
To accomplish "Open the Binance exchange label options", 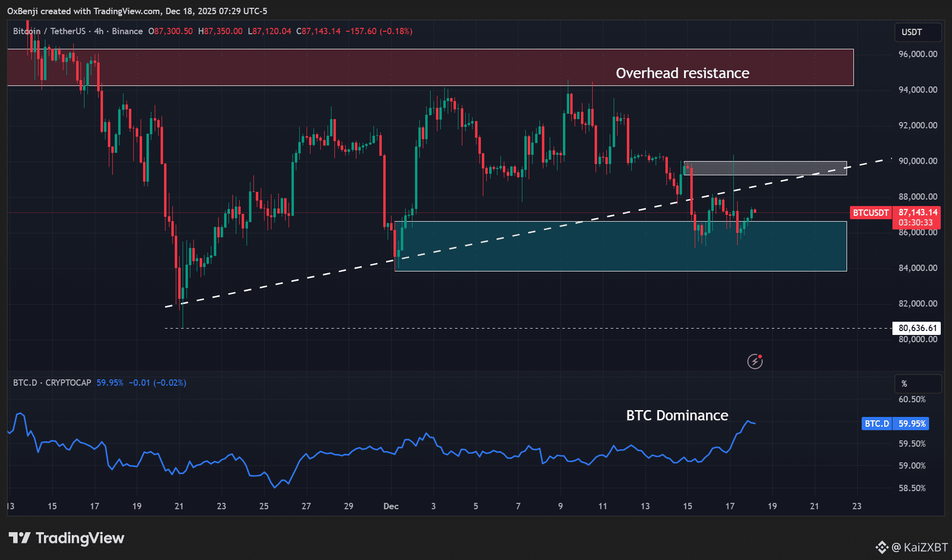I will point(128,31).
